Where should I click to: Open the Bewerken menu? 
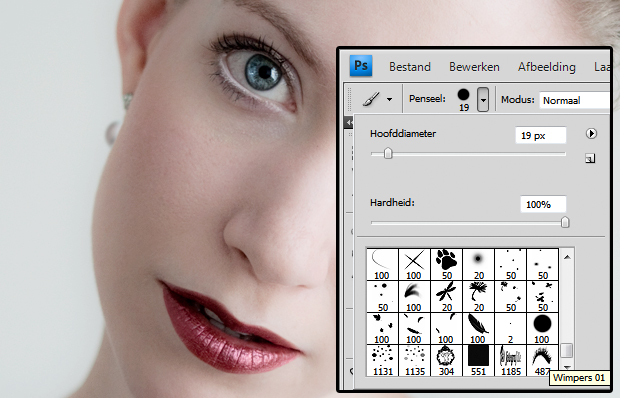474,67
